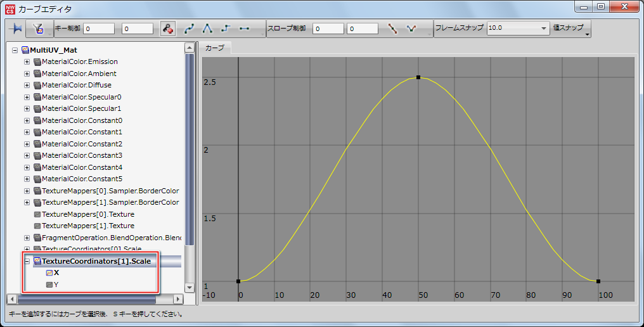Click the filter tool icon in toolbar
This screenshot has width=644, height=327.
[37, 29]
